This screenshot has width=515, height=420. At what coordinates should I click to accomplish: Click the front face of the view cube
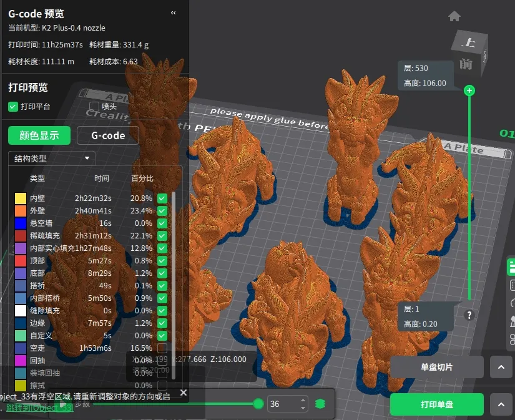[x=466, y=64]
